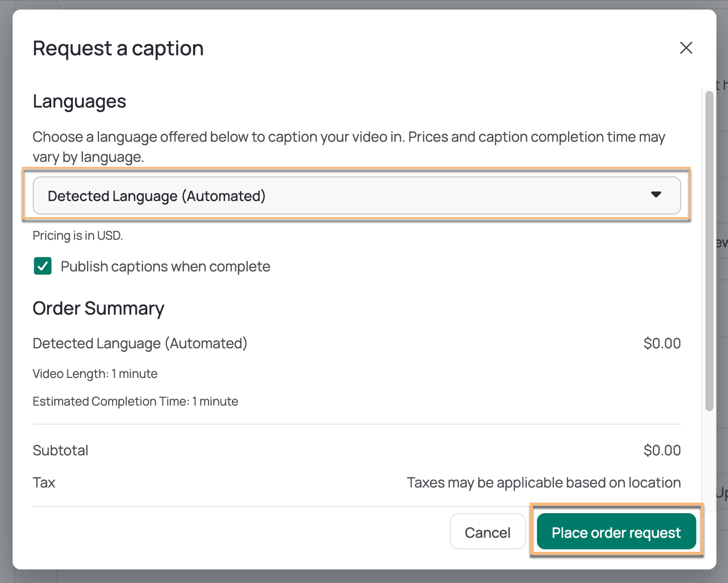Click the Tax label

pyautogui.click(x=44, y=483)
